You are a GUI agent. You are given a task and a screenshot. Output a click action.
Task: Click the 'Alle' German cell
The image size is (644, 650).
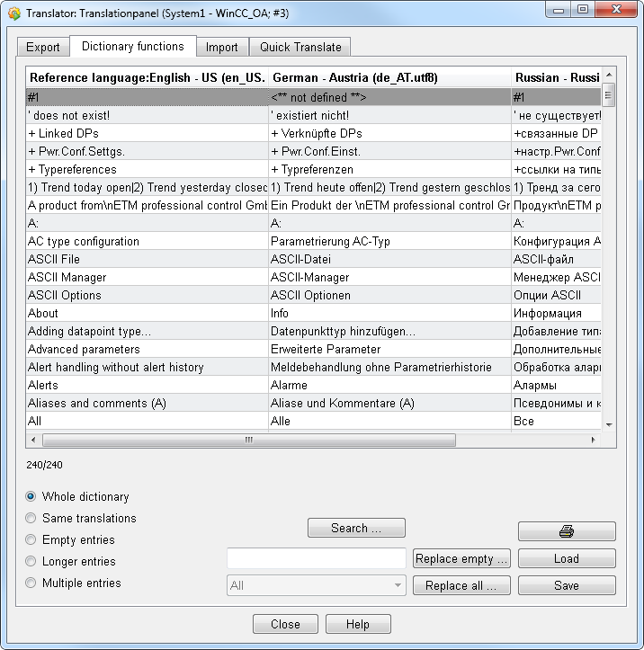pyautogui.click(x=389, y=421)
